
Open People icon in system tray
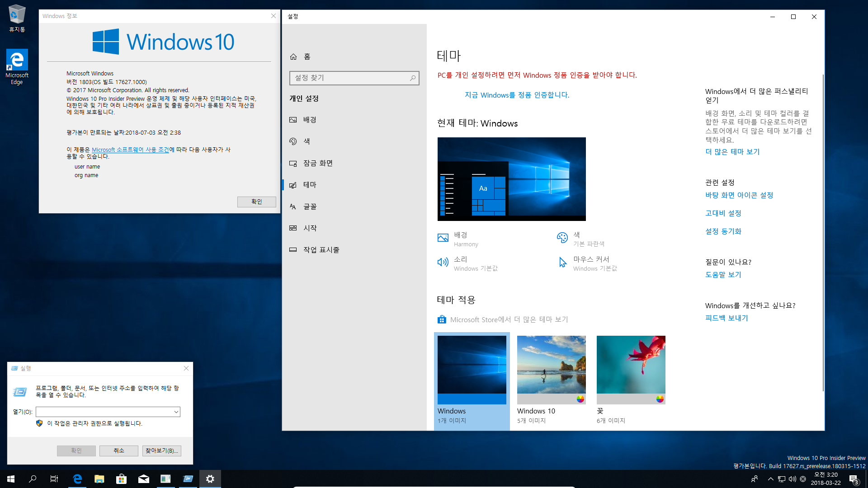point(754,479)
